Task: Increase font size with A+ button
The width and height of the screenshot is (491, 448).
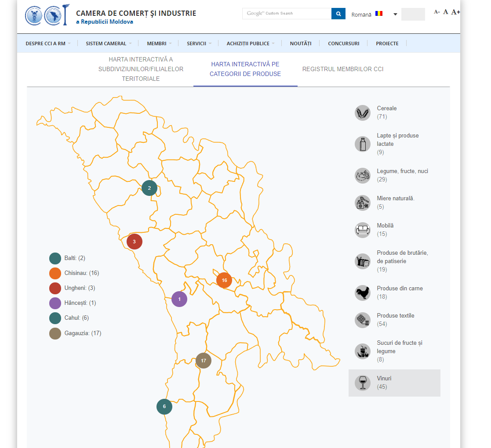Action: (455, 12)
